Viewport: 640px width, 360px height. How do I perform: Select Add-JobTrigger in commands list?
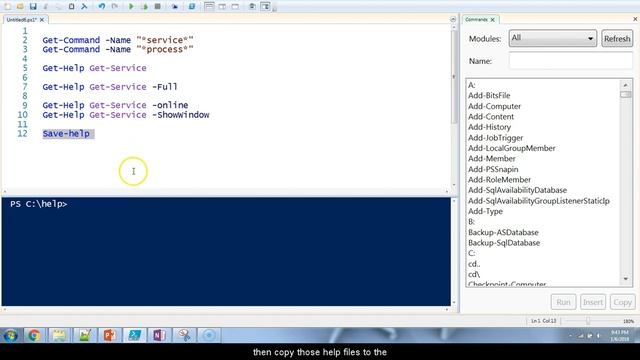click(496, 138)
